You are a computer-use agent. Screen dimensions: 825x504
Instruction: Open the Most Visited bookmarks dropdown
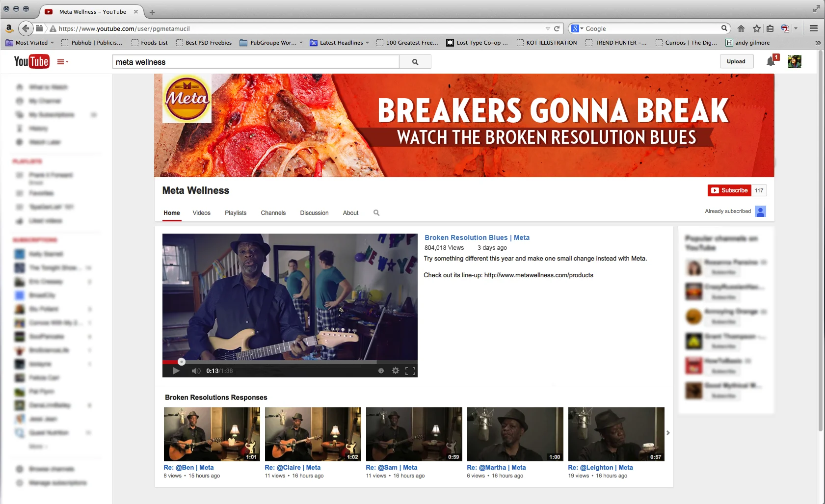30,43
